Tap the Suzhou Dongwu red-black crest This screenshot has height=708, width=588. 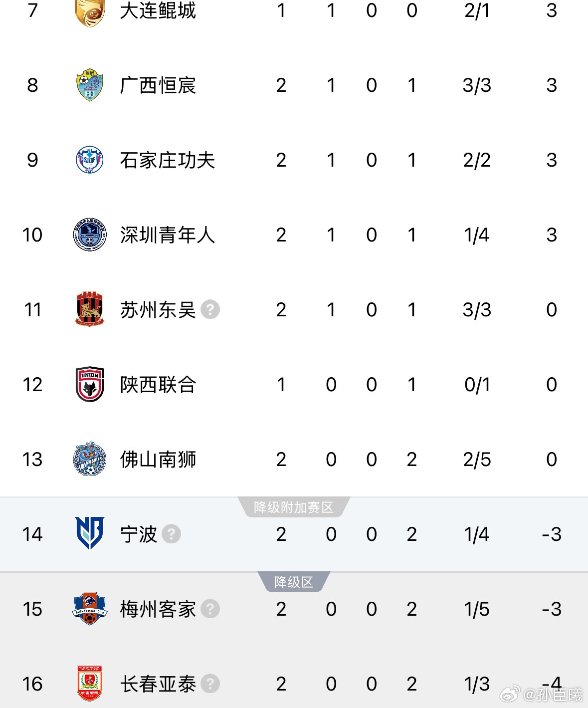coord(90,310)
